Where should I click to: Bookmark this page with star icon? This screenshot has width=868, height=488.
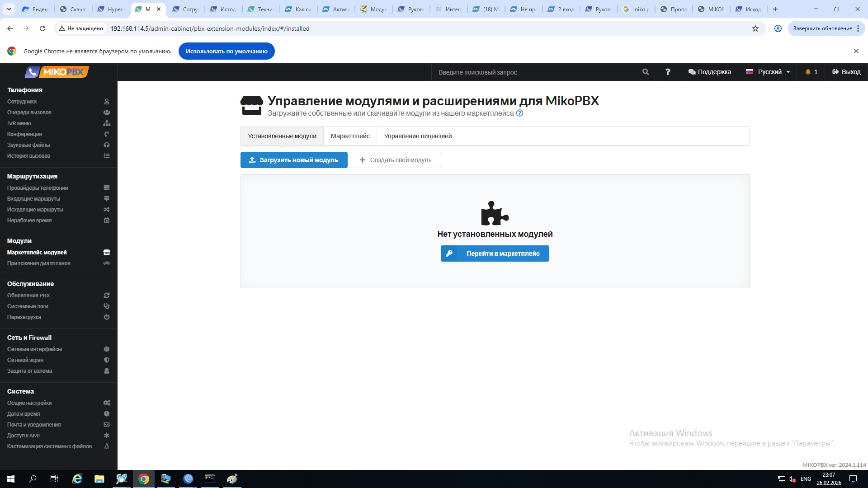(x=755, y=28)
